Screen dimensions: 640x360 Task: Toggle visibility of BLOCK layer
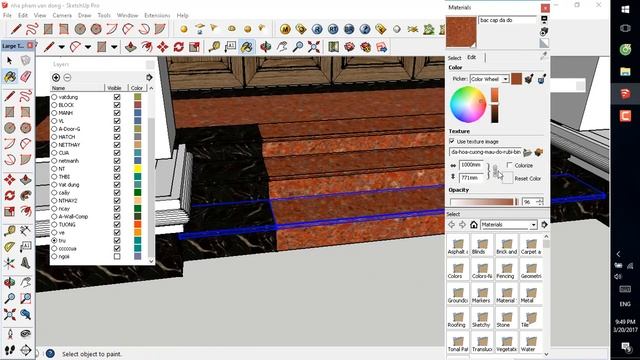pos(117,105)
